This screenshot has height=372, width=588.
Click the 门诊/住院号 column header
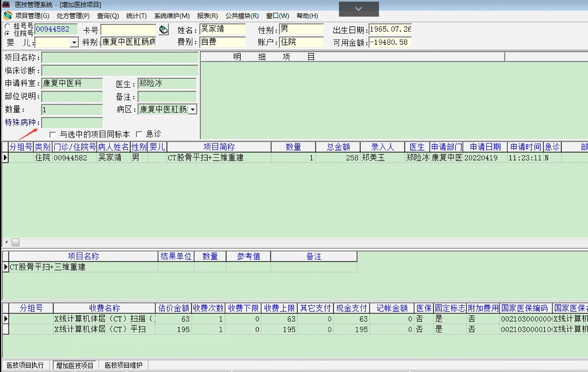[x=75, y=147]
